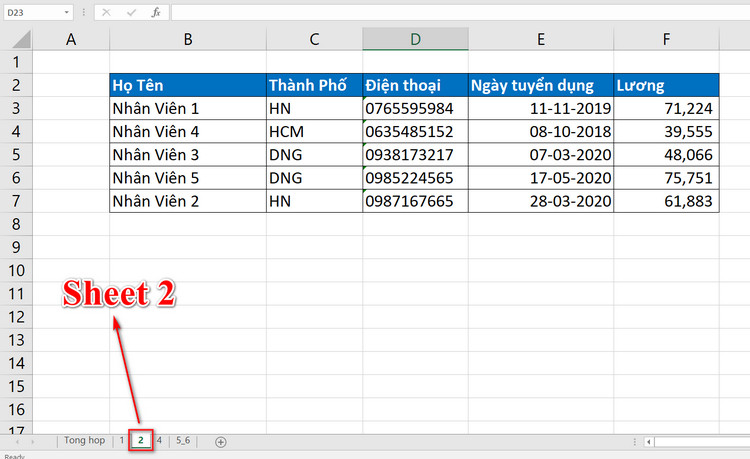Viewport: 750px width, 459px height.
Task: Select row 10 header
Action: point(16,271)
